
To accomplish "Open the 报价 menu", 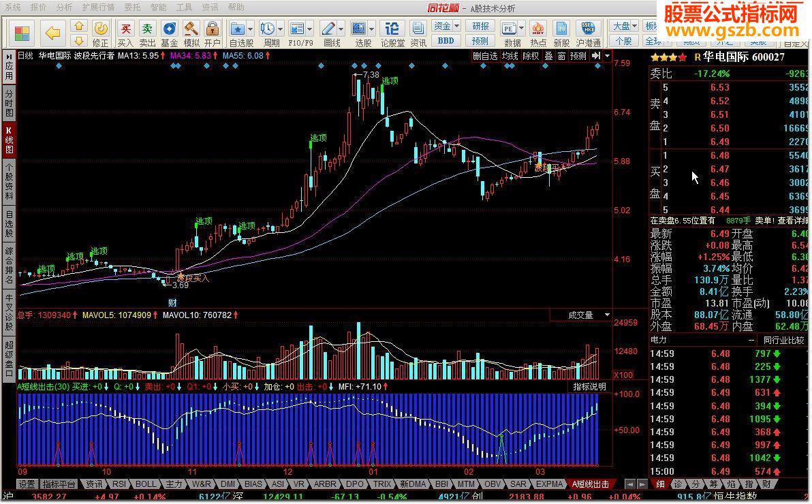I will click(38, 7).
